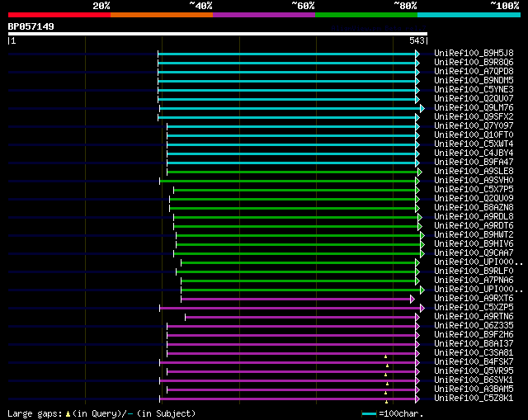Click the 'Large gaps:' legend text
This screenshot has height=420, width=528.
35,414
